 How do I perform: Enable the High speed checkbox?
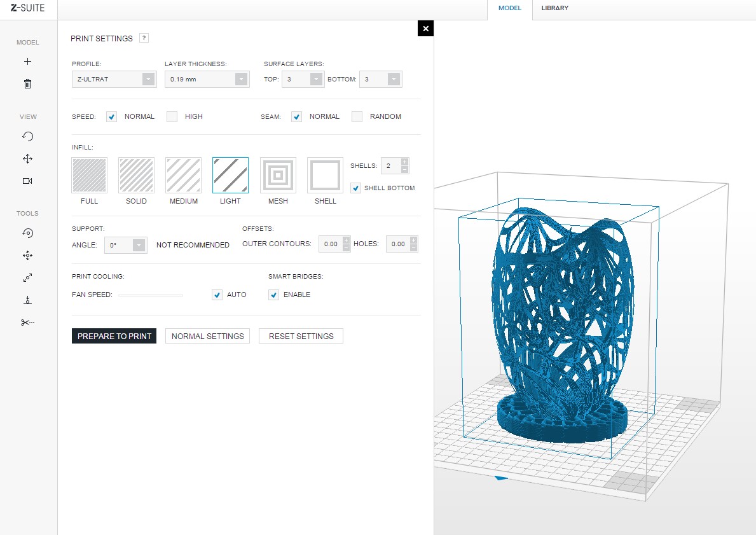[x=172, y=116]
